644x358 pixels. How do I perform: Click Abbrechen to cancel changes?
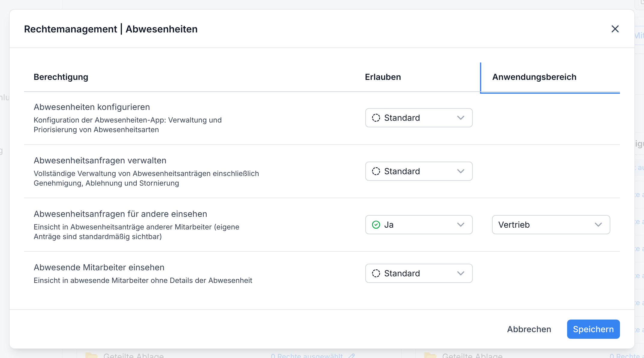point(529,329)
